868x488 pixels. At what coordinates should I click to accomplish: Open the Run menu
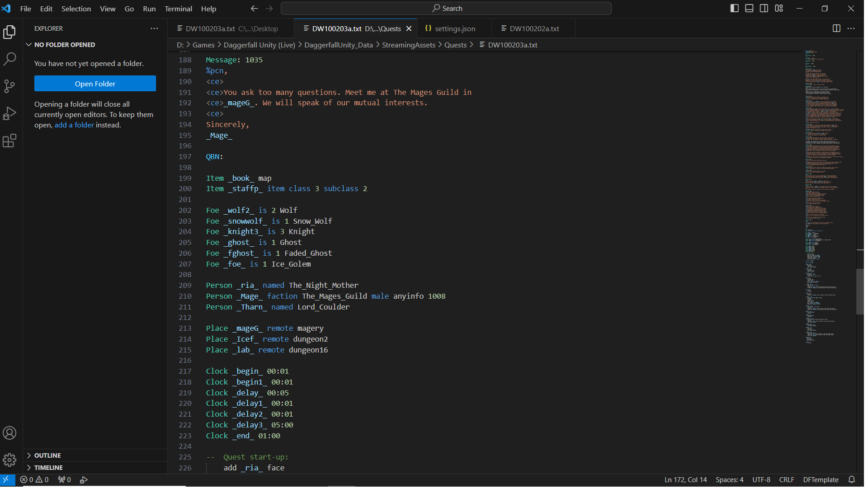(x=149, y=9)
